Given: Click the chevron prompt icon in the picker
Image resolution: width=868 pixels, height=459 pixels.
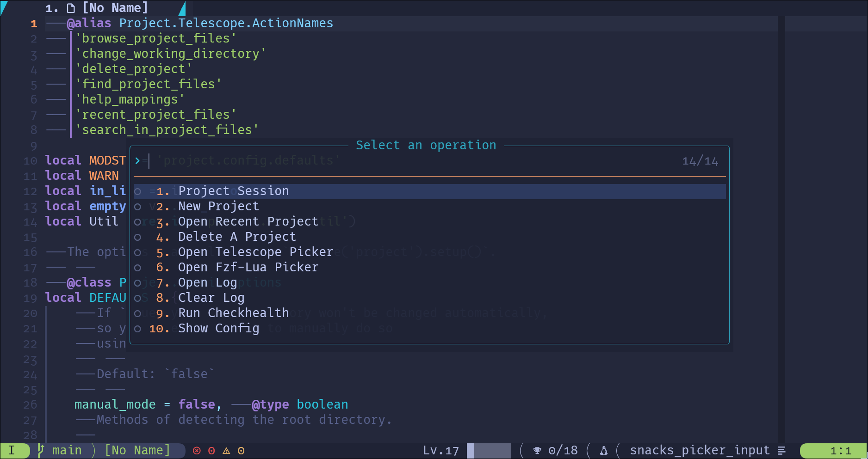Looking at the screenshot, I should click(x=137, y=161).
